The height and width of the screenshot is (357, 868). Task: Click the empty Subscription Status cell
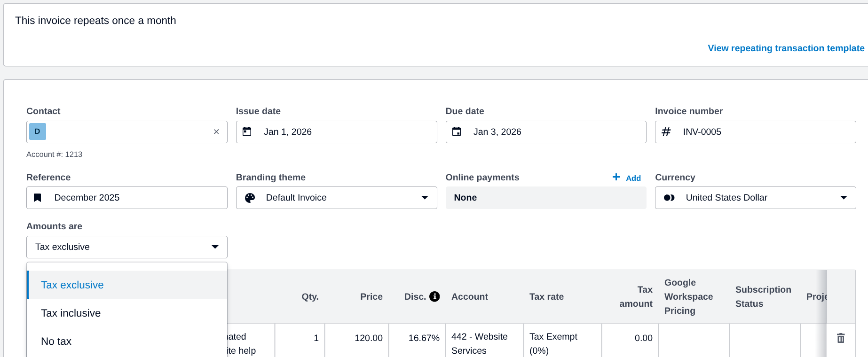pos(765,341)
